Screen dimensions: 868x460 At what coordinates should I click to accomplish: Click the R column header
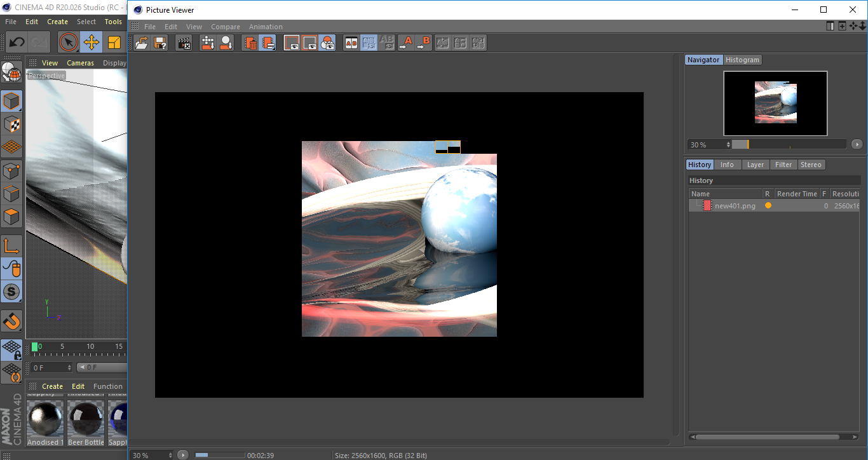[768, 194]
